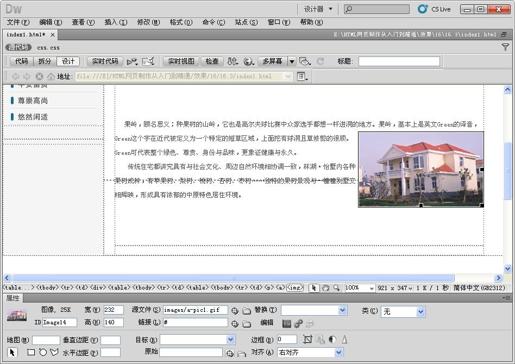Select the hand tool in status bar

pyautogui.click(x=325, y=288)
